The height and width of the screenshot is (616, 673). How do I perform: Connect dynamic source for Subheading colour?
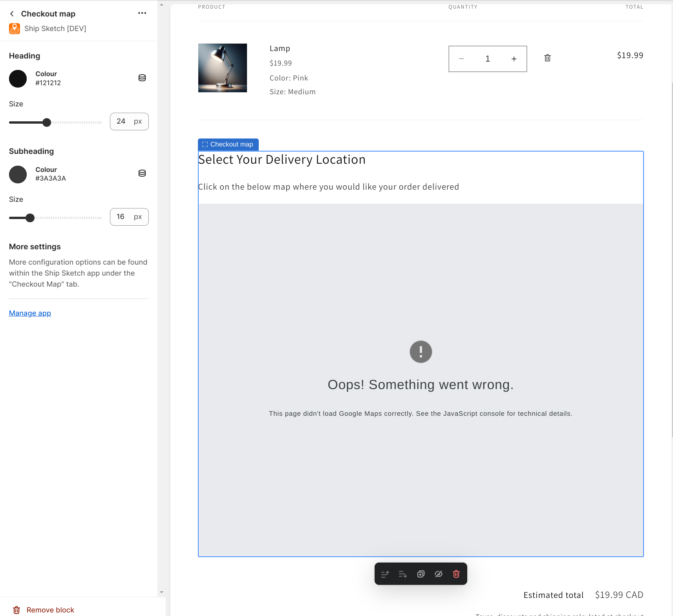142,173
